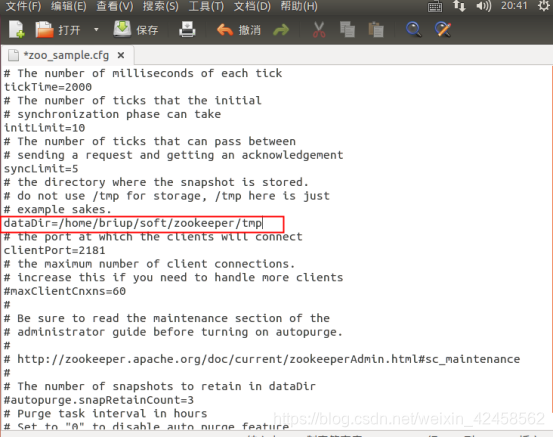This screenshot has height=437, width=554.
Task: Expand the recent files arrow beside 打开
Action: pyautogui.click(x=96, y=30)
